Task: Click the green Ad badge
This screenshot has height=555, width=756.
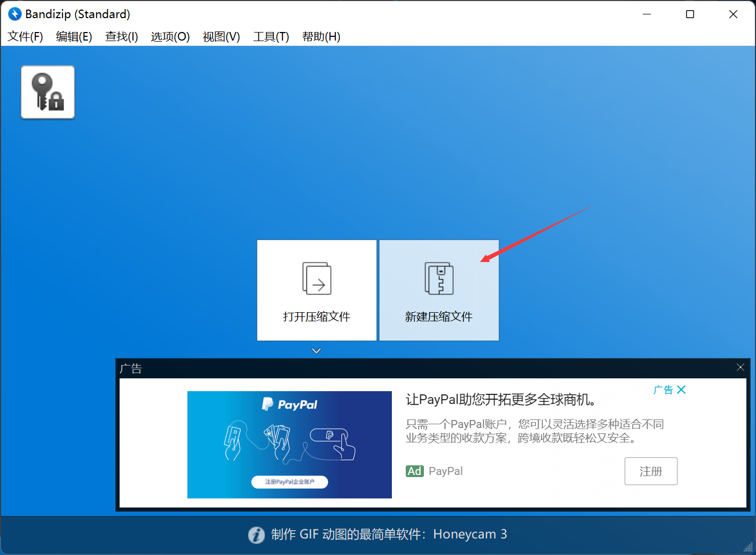Action: point(415,471)
